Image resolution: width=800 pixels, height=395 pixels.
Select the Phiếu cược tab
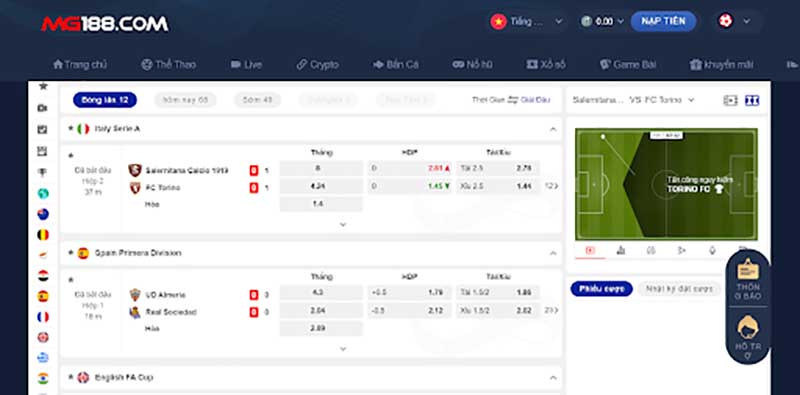coord(602,289)
